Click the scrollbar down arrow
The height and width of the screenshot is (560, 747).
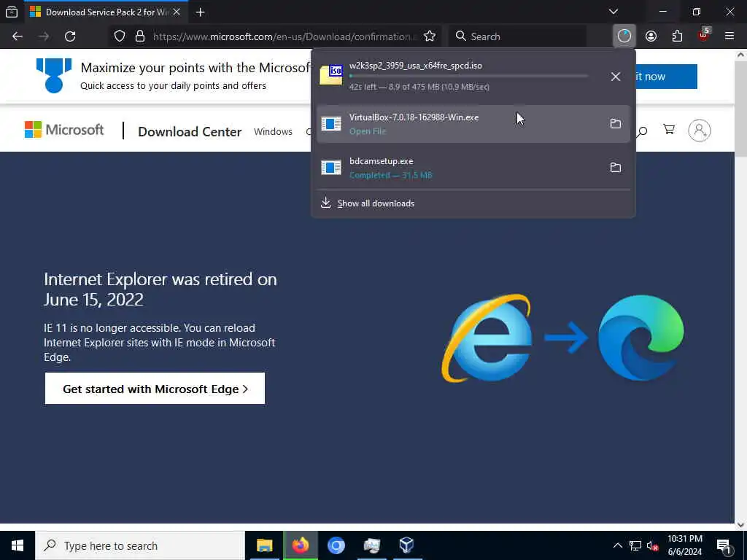741,525
